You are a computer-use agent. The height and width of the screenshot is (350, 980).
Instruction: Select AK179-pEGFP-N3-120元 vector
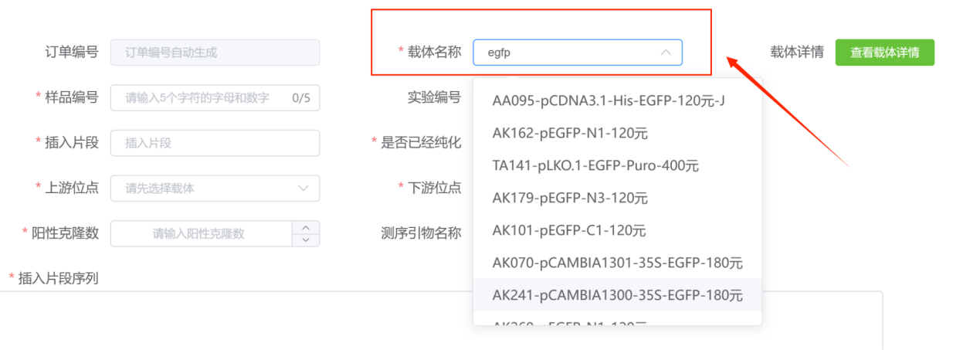click(x=570, y=198)
